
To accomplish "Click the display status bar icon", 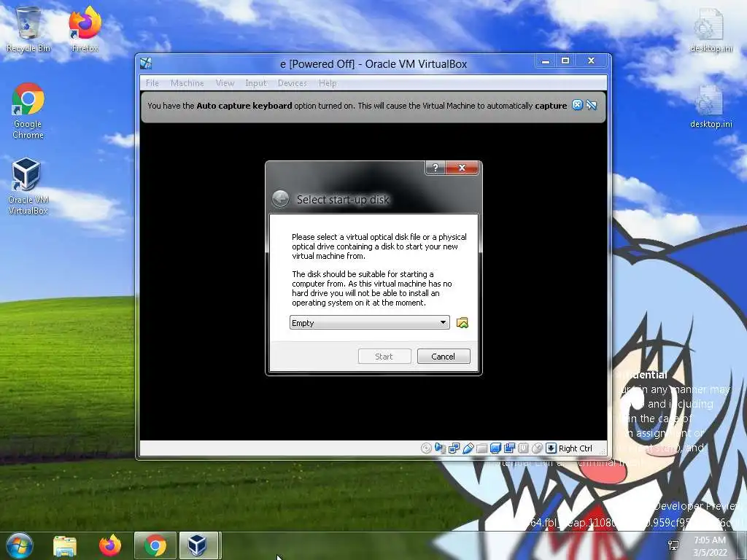I will 495,448.
